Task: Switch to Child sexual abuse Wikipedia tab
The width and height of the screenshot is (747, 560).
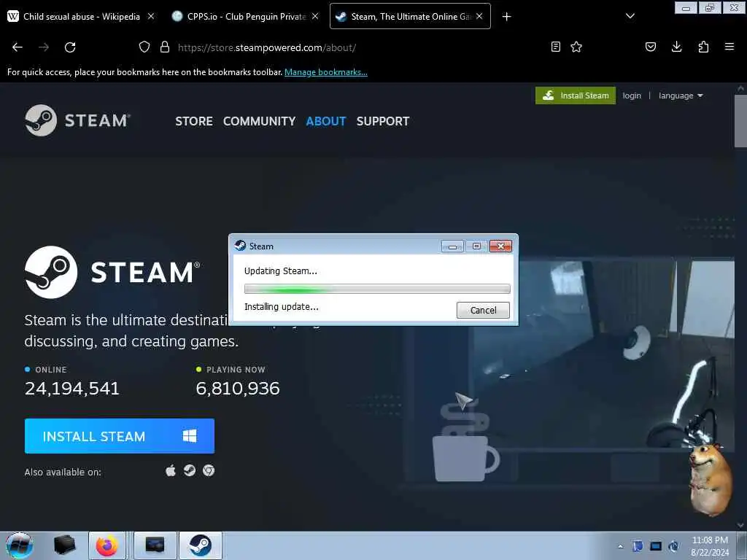Action: click(x=82, y=17)
